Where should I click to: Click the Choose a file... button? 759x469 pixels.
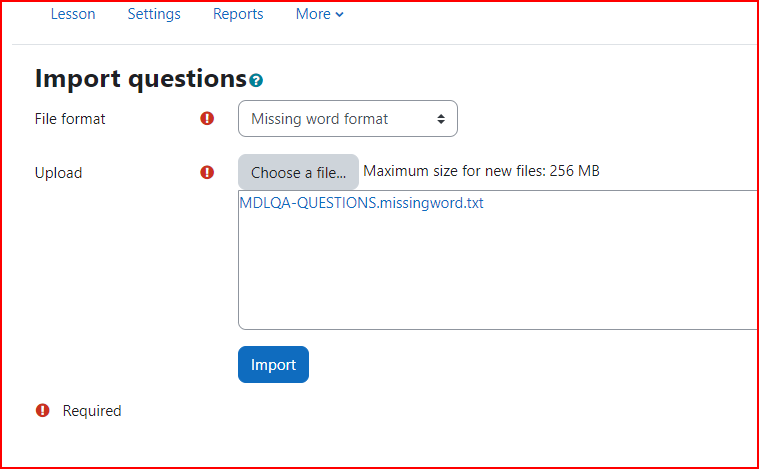(298, 172)
